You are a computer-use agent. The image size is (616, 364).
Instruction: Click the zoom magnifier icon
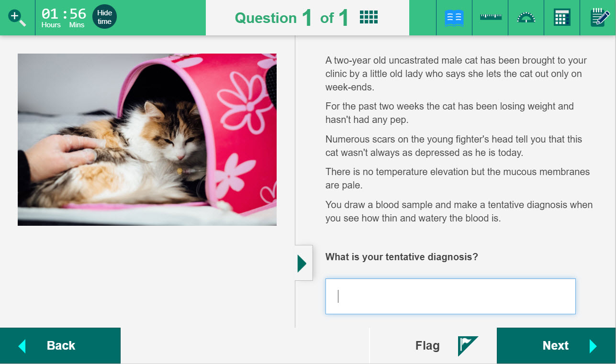17,18
